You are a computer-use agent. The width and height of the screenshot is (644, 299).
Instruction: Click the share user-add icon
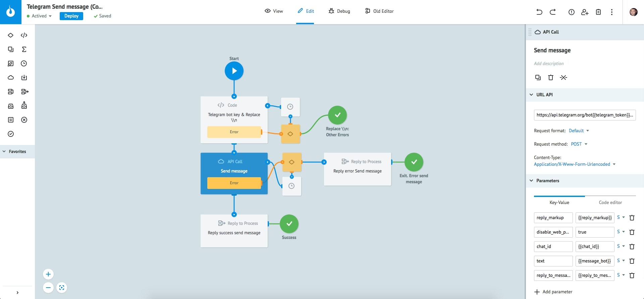tap(585, 12)
